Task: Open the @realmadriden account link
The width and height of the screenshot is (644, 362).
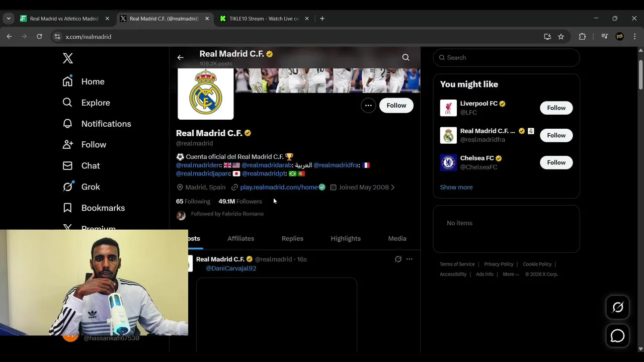Action: (x=198, y=165)
